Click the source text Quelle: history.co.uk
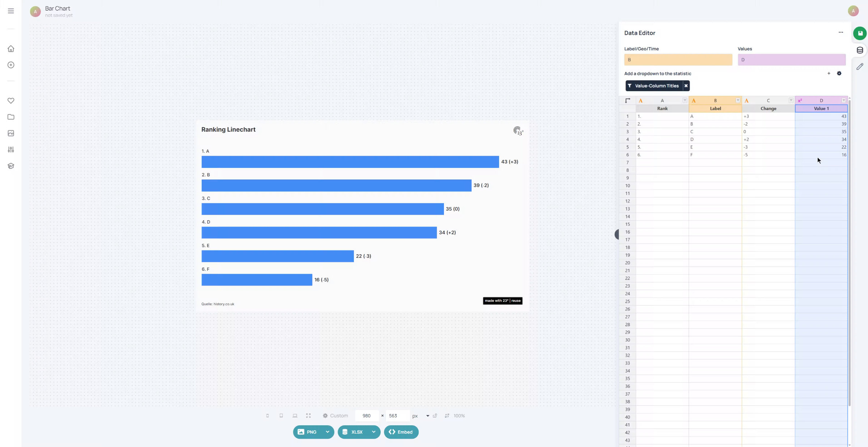Screen dimensions: 868x447 (x=218, y=304)
